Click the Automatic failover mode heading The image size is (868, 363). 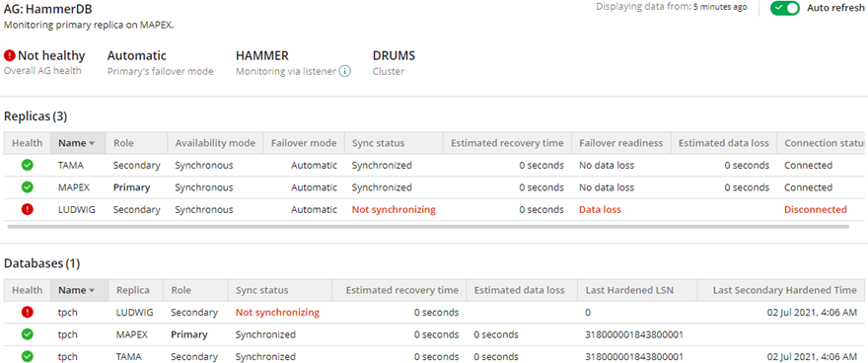[137, 55]
